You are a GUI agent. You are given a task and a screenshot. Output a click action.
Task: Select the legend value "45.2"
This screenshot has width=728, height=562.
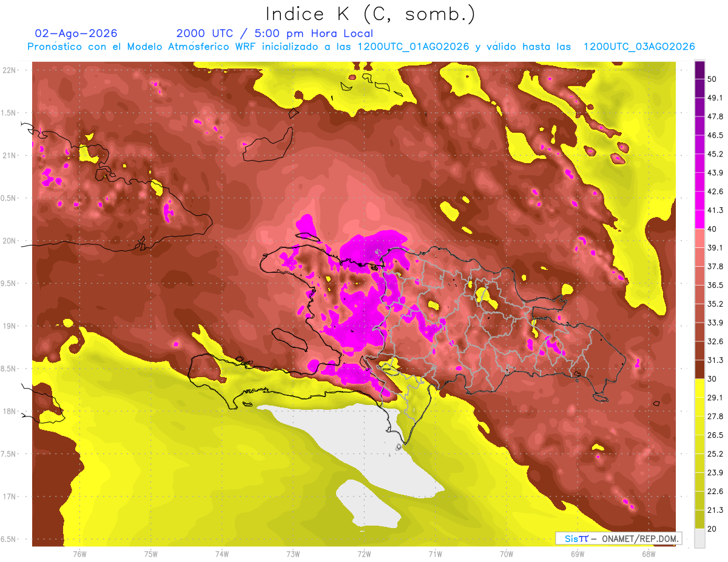coord(715,154)
